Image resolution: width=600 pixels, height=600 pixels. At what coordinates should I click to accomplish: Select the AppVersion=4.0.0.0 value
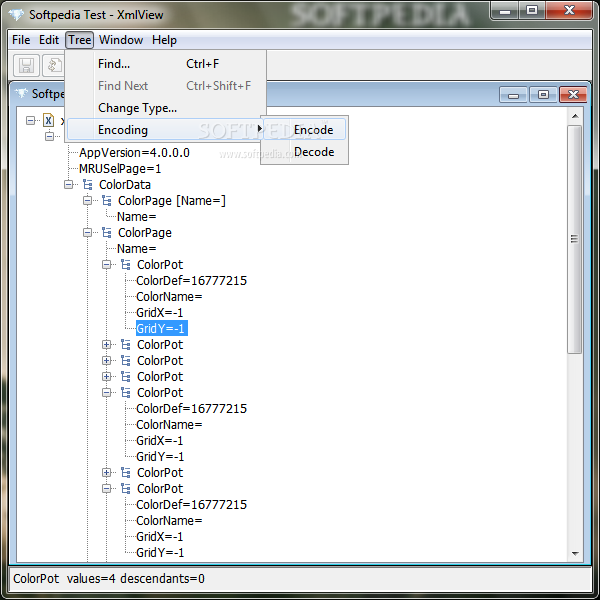134,153
